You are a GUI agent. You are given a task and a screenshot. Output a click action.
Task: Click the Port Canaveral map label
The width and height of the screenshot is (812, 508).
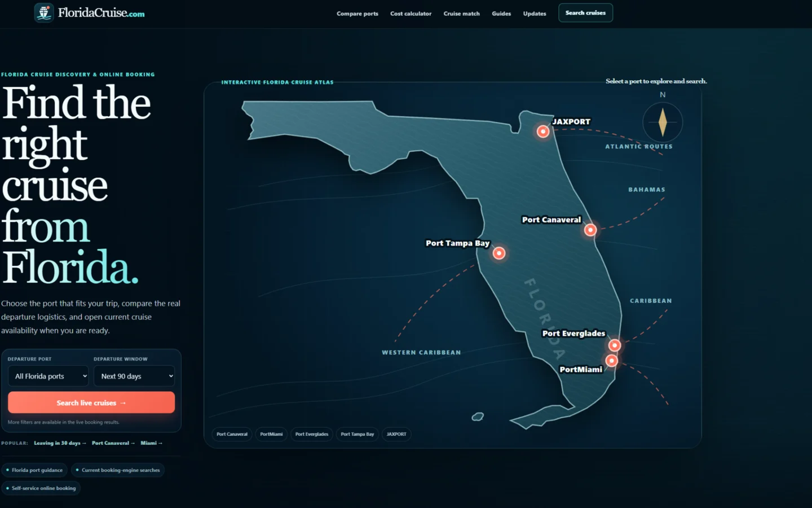pos(551,220)
